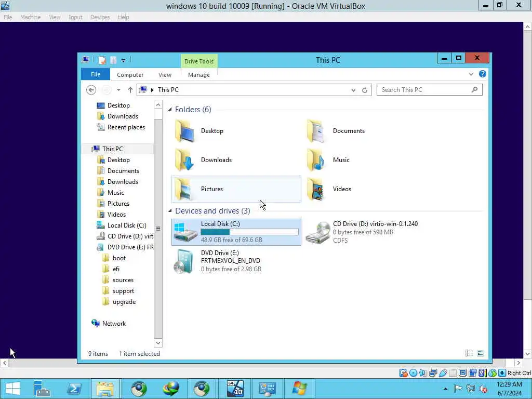
Task: Click the Start button on the taskbar
Action: [x=12, y=389]
